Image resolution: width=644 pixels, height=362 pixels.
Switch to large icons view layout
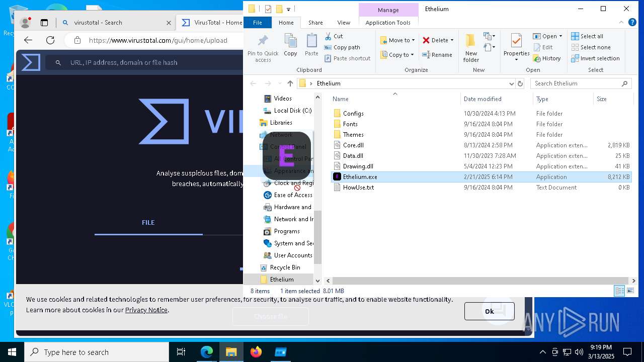point(630,291)
